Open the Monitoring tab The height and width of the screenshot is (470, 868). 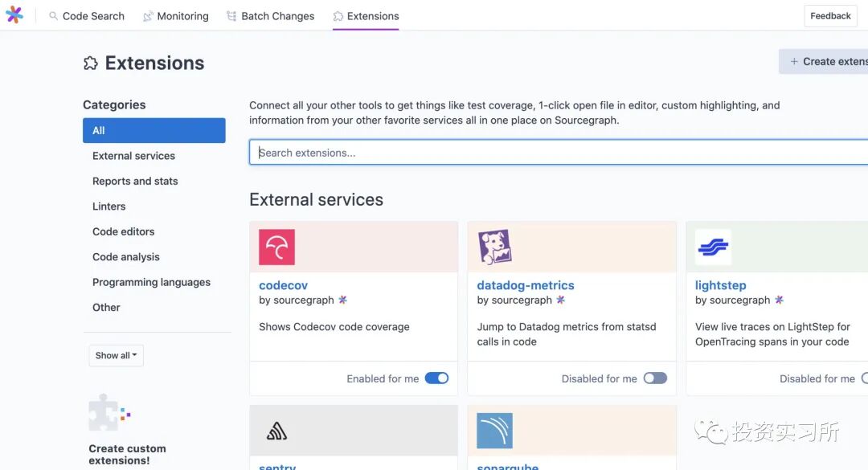click(176, 16)
